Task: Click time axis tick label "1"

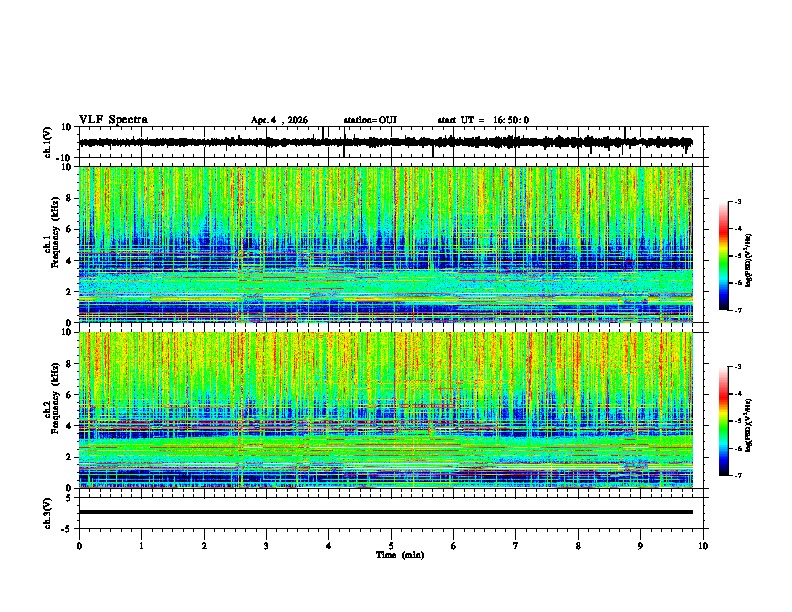Action: [141, 545]
